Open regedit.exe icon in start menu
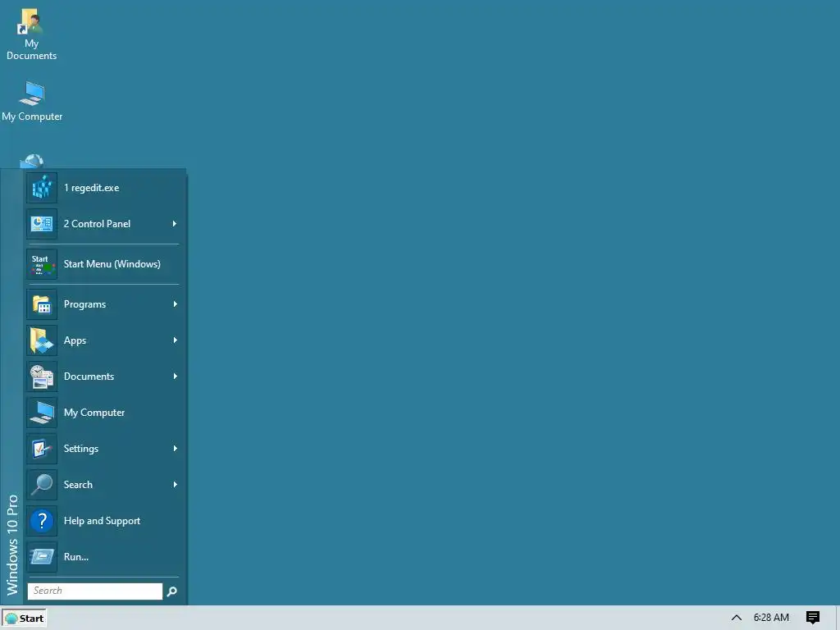This screenshot has height=630, width=840. [42, 188]
